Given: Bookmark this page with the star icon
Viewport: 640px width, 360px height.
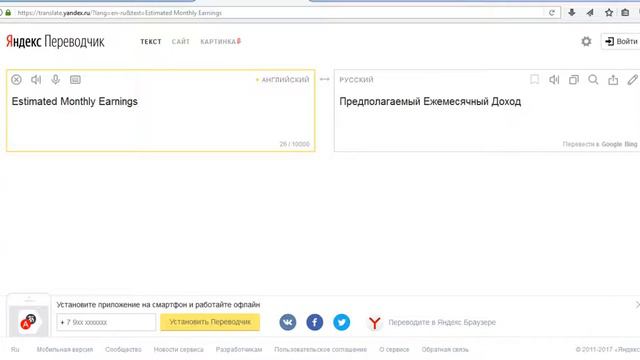Looking at the screenshot, I should coord(609,13).
